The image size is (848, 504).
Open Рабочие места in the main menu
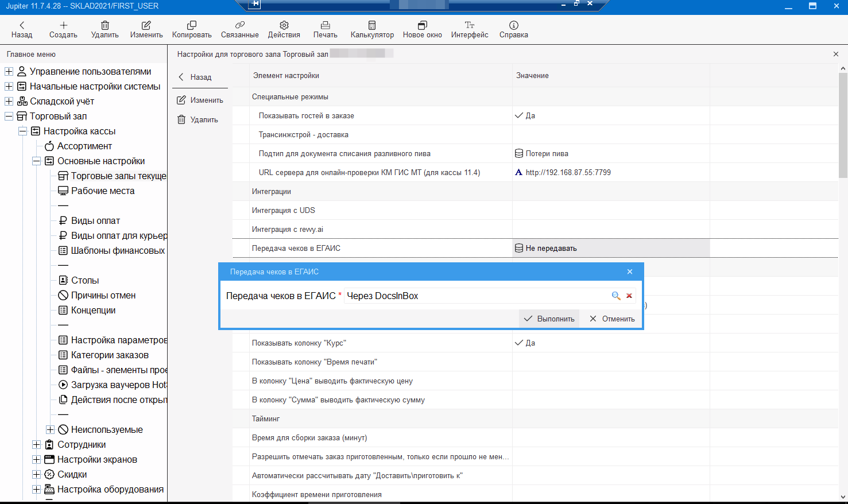click(102, 191)
